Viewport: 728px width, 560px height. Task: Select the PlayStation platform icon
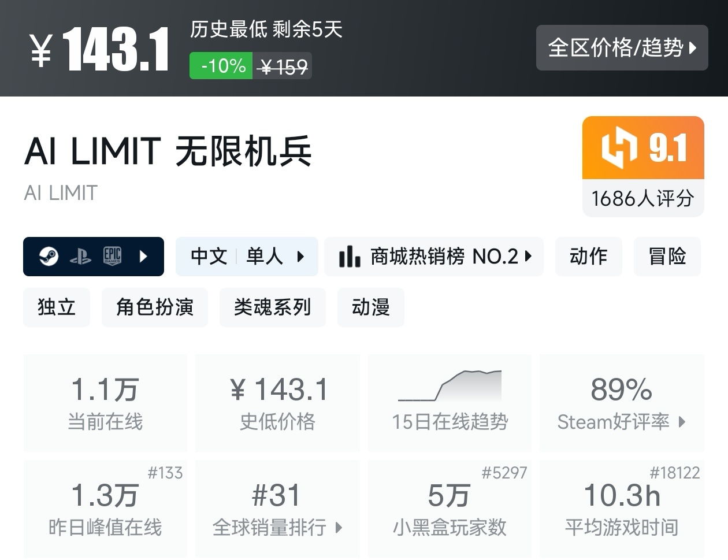pos(81,255)
